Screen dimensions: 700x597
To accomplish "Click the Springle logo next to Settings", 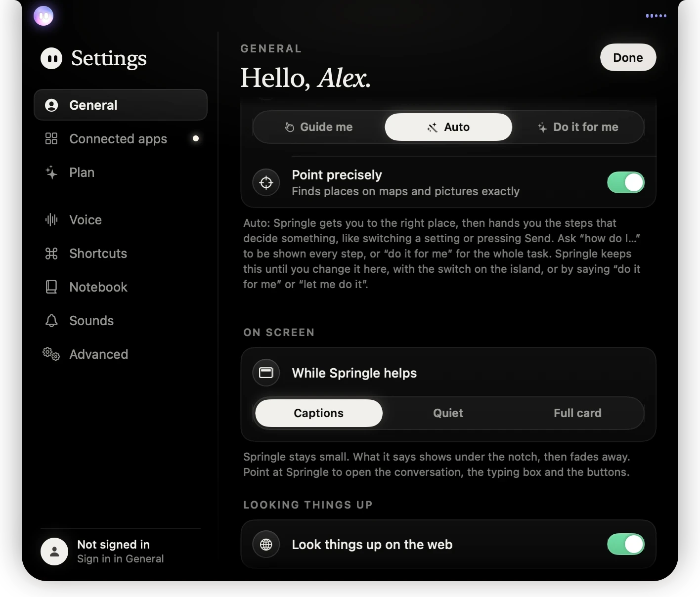I will (x=51, y=58).
